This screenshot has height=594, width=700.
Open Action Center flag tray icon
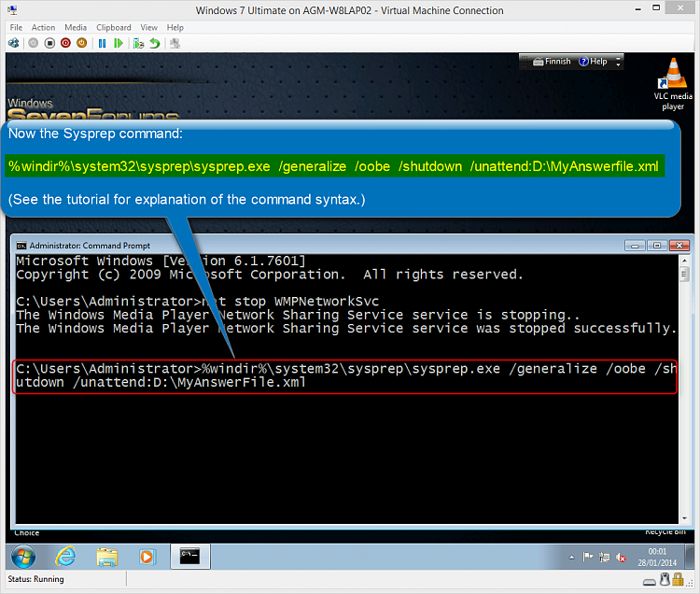coord(588,557)
